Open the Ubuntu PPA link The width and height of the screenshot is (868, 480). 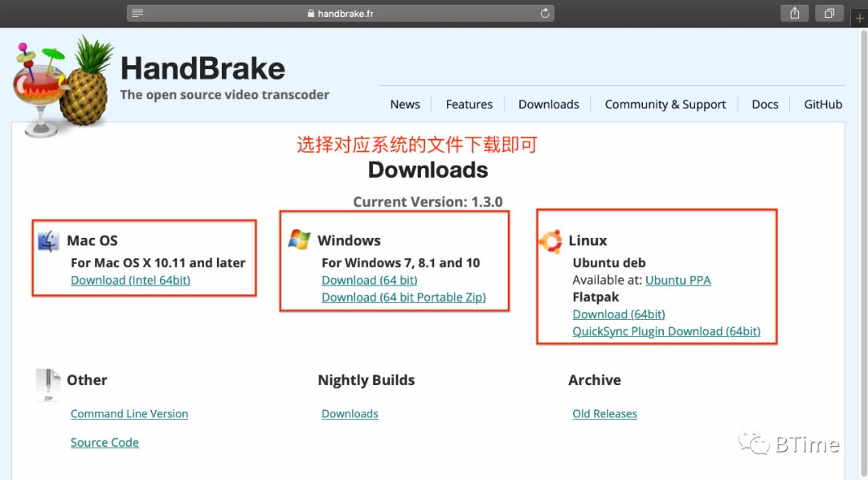[678, 280]
